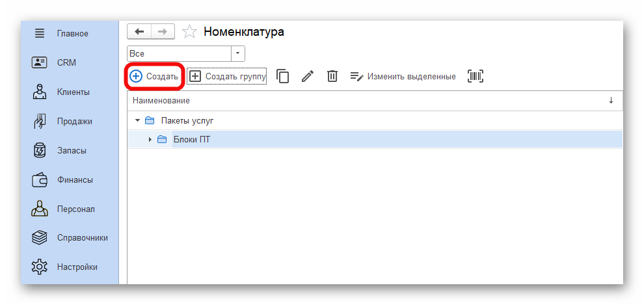
Task: Click the Пакеты услуг folder icon
Action: pyautogui.click(x=150, y=121)
